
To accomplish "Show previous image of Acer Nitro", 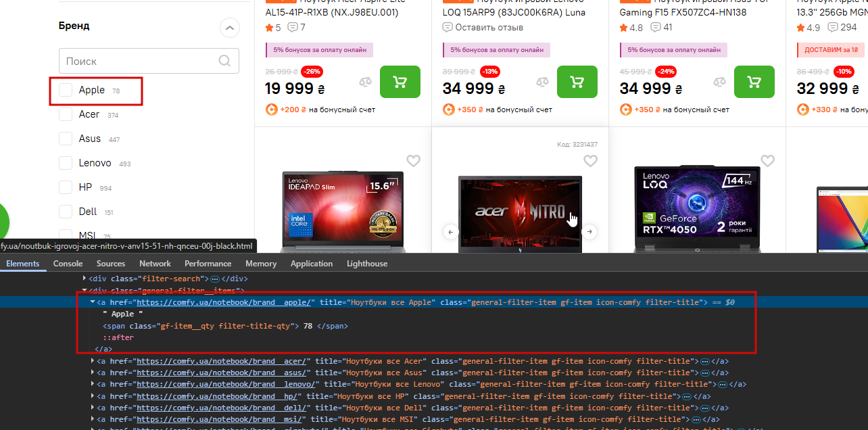I will click(451, 232).
